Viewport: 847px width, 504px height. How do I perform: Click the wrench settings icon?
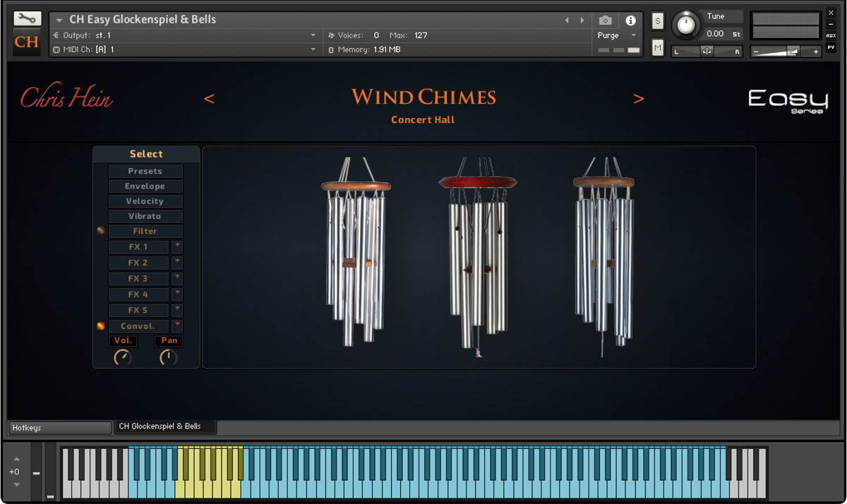(27, 18)
